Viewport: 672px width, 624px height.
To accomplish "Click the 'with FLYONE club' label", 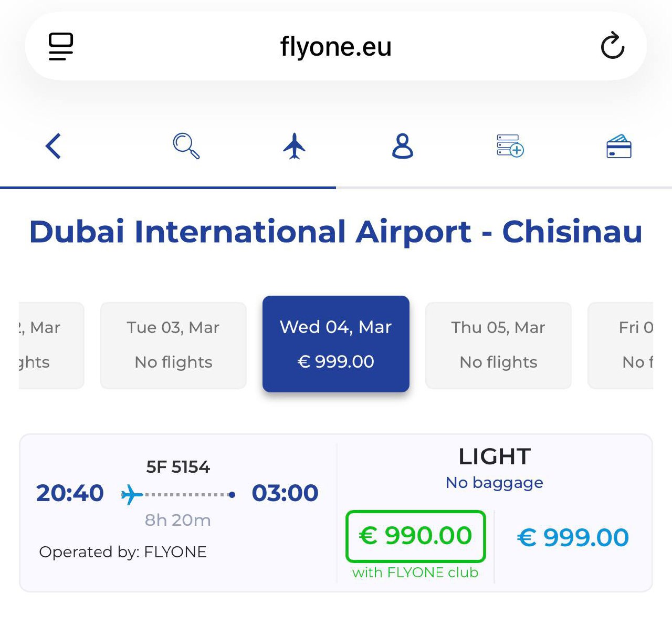I will click(415, 573).
